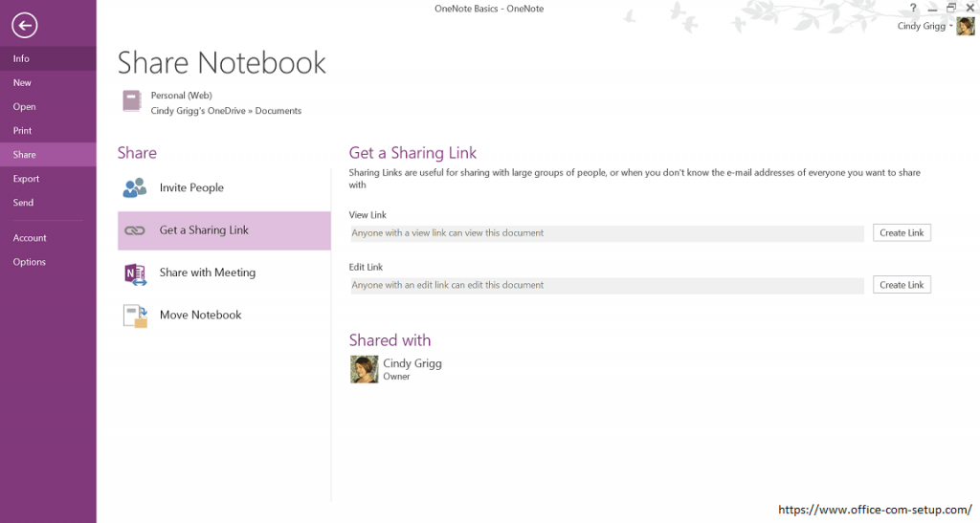The width and height of the screenshot is (980, 523).
Task: Click the View Link text field
Action: pos(607,233)
